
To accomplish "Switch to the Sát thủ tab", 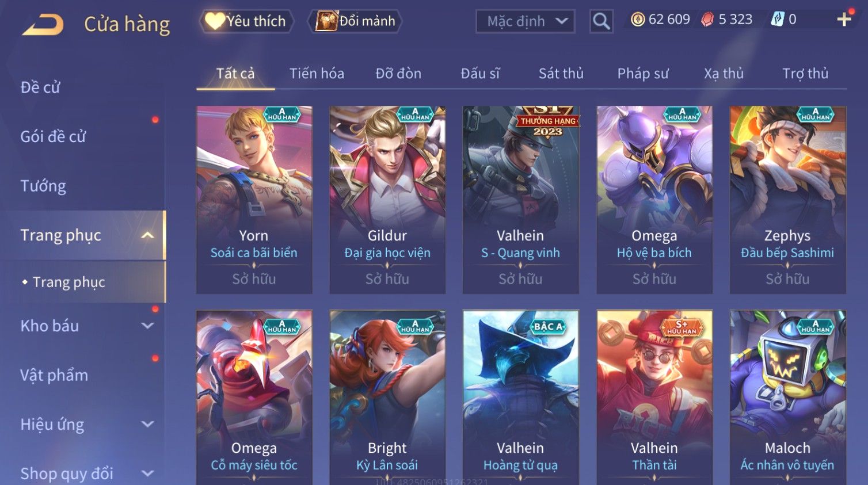I will [561, 74].
